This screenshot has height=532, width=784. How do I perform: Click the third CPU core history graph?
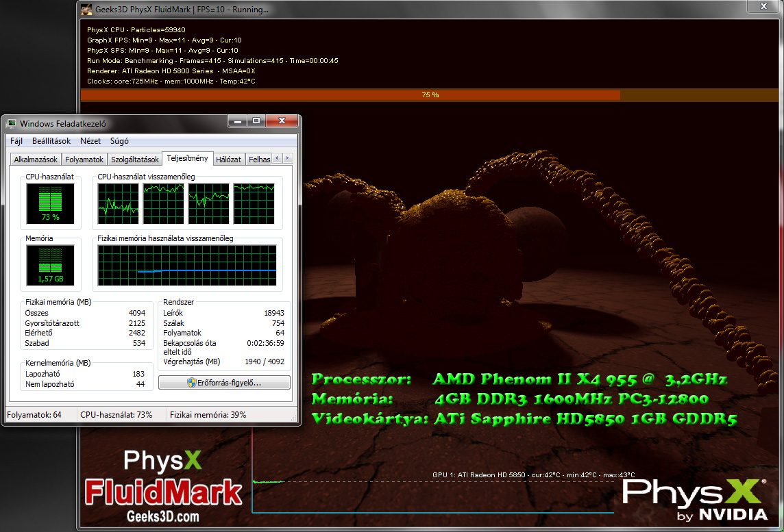click(208, 203)
